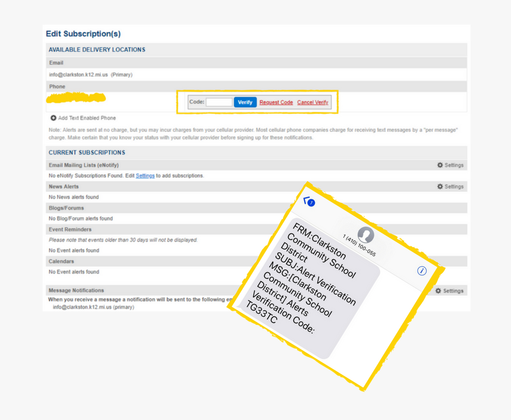Click the Blogs/Forums section label
Viewport: 511px width, 420px height.
[66, 208]
